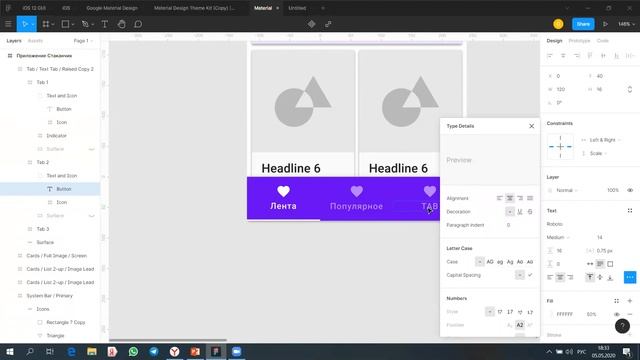Click the link icon in toolbar center
The width and height of the screenshot is (640, 360).
[x=328, y=24]
